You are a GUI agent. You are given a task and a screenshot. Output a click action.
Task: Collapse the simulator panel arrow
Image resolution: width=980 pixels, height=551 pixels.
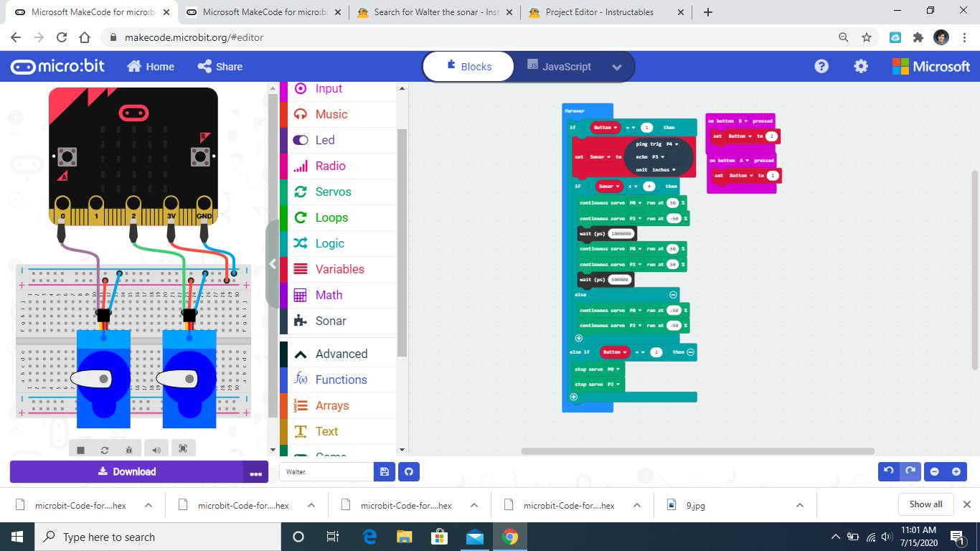coord(273,264)
